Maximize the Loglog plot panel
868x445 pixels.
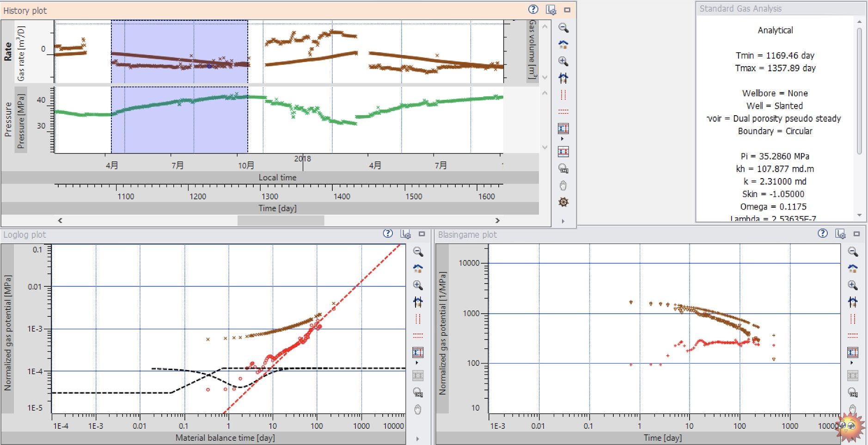click(422, 234)
